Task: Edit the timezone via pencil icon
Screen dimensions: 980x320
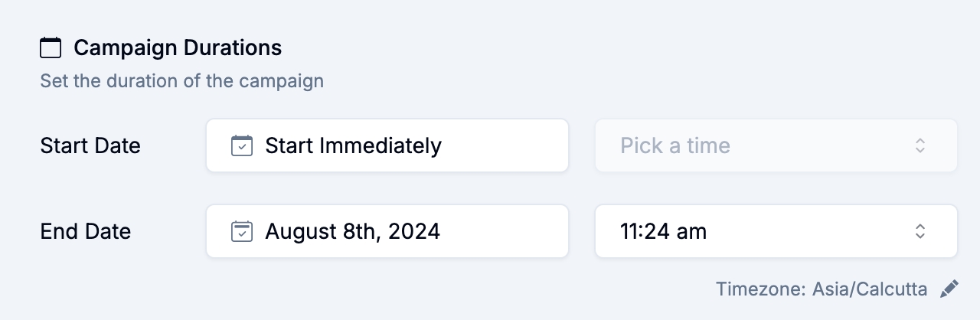Action: 949,289
